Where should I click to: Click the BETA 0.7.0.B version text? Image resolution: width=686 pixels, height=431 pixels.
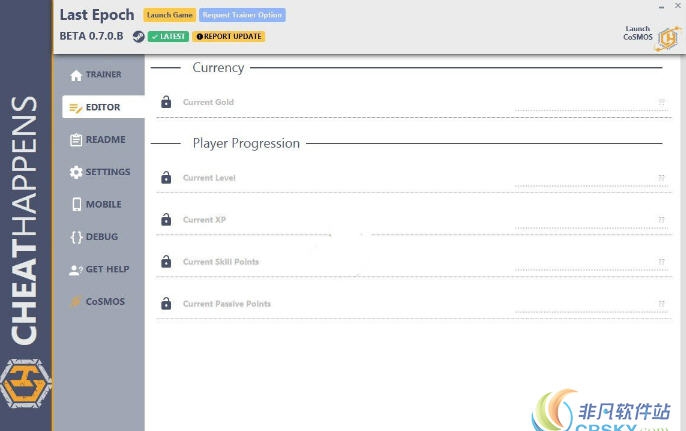tap(91, 36)
